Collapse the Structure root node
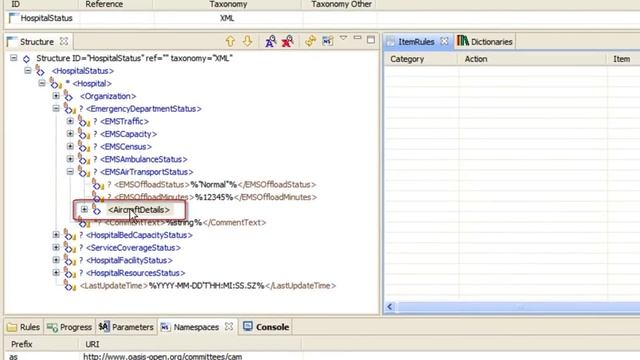 [13, 58]
